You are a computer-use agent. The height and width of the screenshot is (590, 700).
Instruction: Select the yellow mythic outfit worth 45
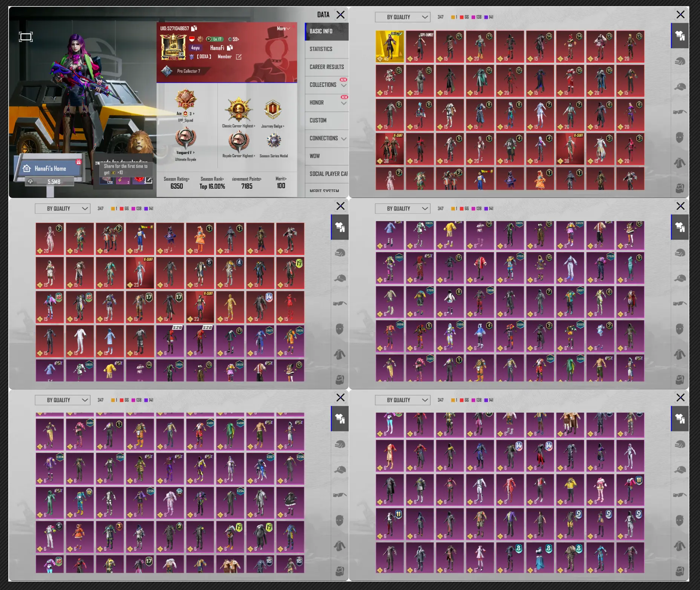390,46
